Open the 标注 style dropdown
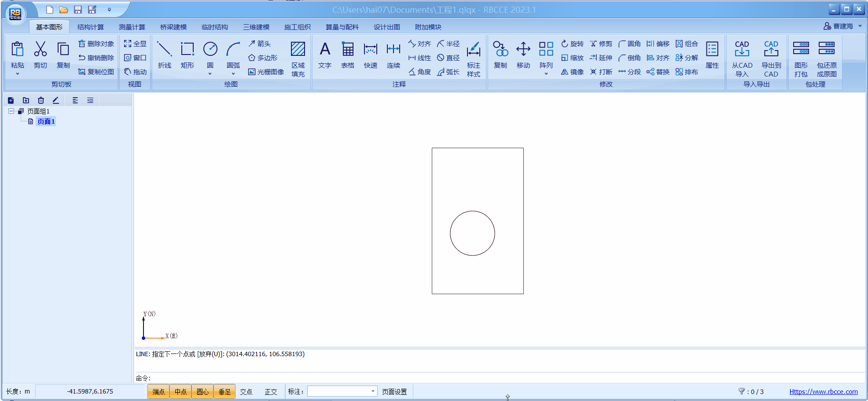 [372, 391]
